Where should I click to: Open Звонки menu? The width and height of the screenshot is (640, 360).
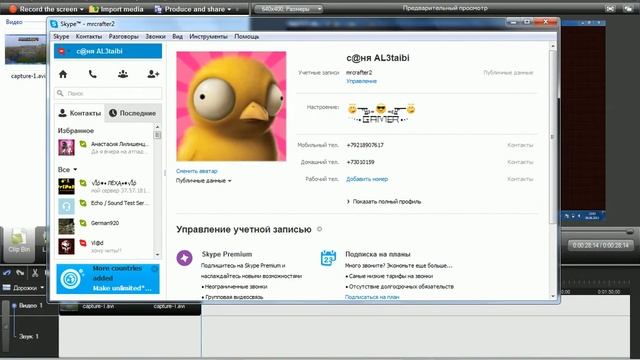[x=156, y=36]
